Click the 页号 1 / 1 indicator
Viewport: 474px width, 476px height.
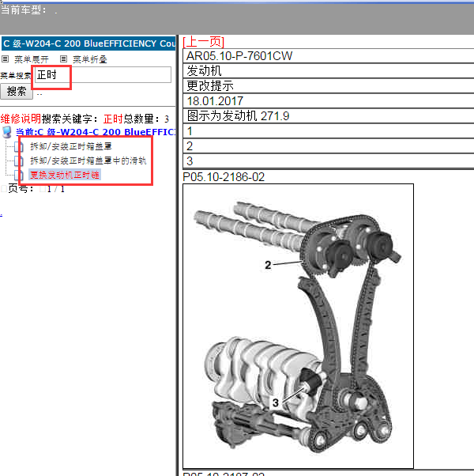pos(36,189)
